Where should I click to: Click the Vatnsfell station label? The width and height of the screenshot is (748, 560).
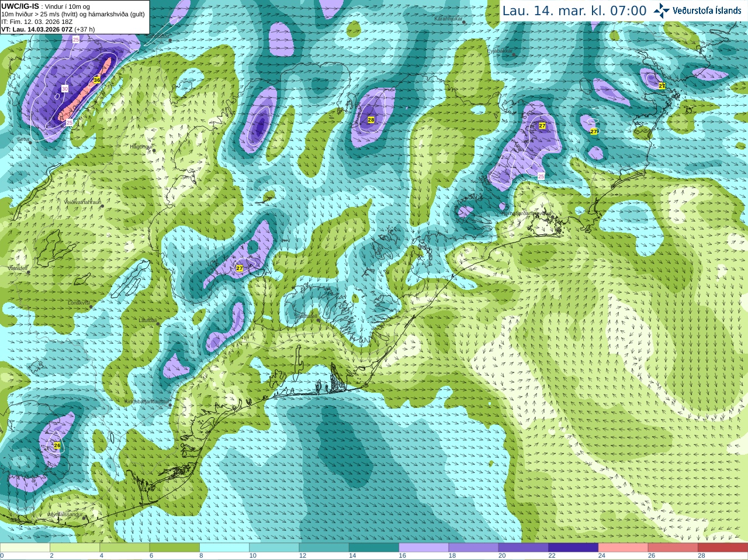point(17,268)
